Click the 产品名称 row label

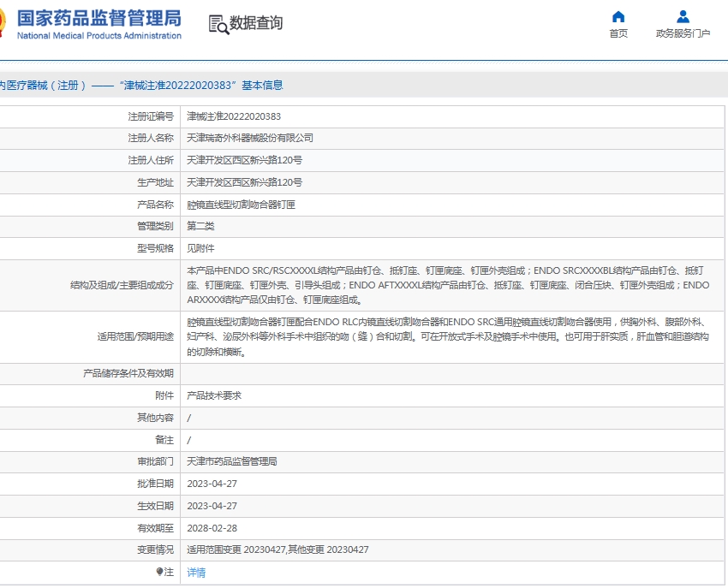[155, 205]
